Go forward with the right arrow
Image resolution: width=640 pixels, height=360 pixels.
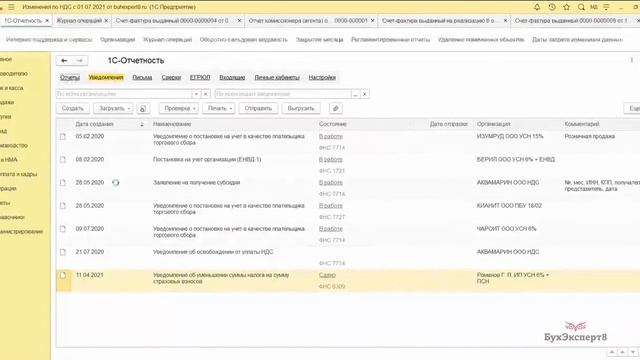click(80, 60)
